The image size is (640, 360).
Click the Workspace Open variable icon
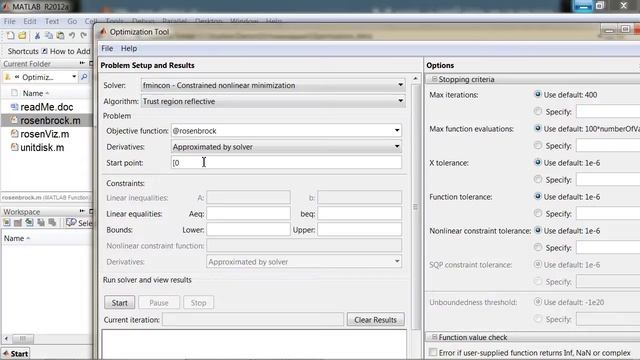18,222
